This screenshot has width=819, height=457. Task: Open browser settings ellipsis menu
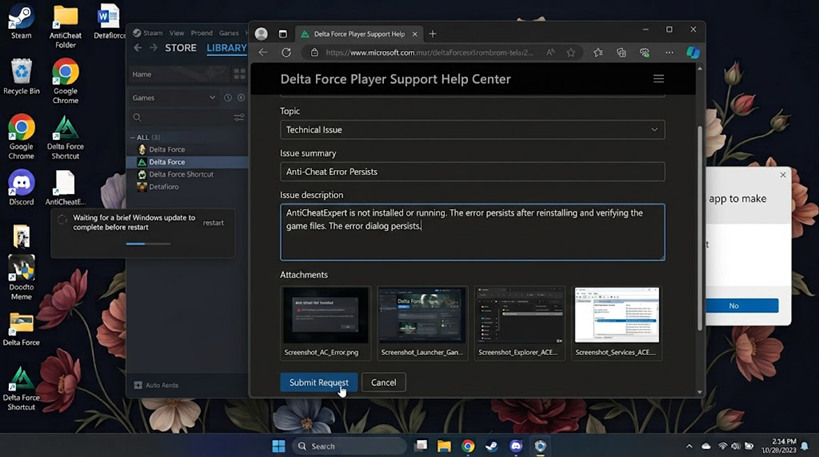669,52
